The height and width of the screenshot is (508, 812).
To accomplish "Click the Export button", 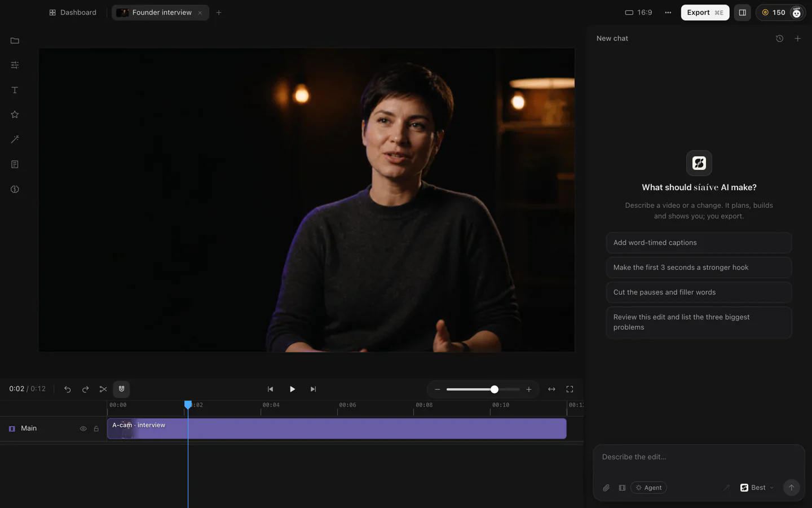I will pyautogui.click(x=705, y=12).
